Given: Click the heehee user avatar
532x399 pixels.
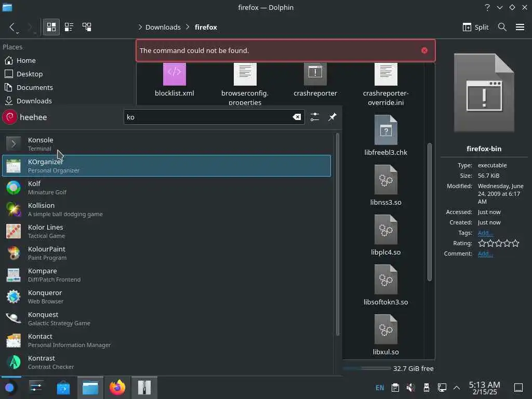Looking at the screenshot, I should coord(10,117).
